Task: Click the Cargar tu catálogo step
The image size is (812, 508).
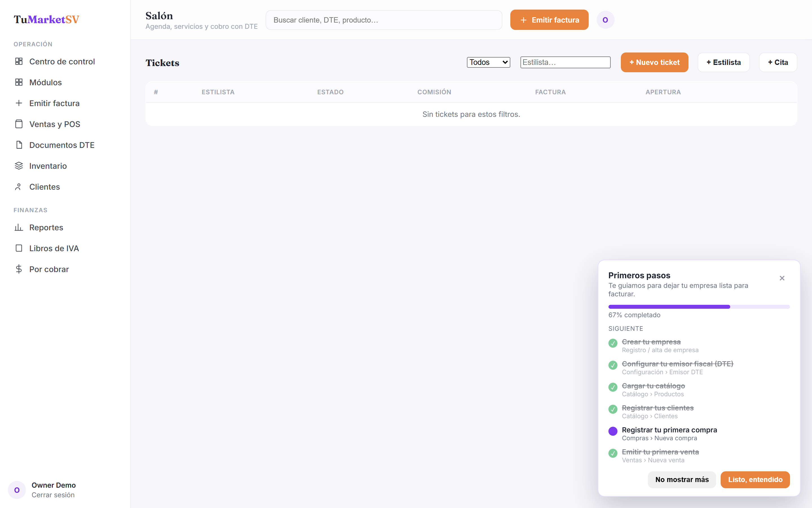Action: (699, 390)
